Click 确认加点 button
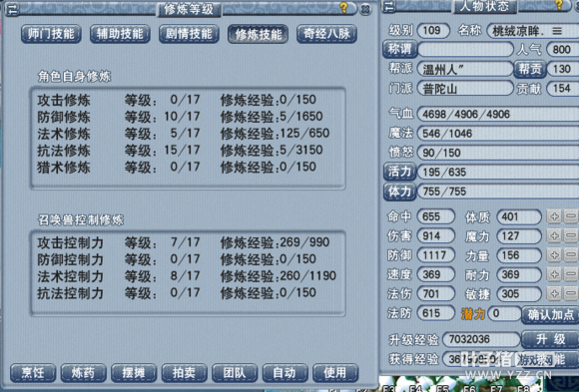The height and width of the screenshot is (392, 579). (x=550, y=314)
